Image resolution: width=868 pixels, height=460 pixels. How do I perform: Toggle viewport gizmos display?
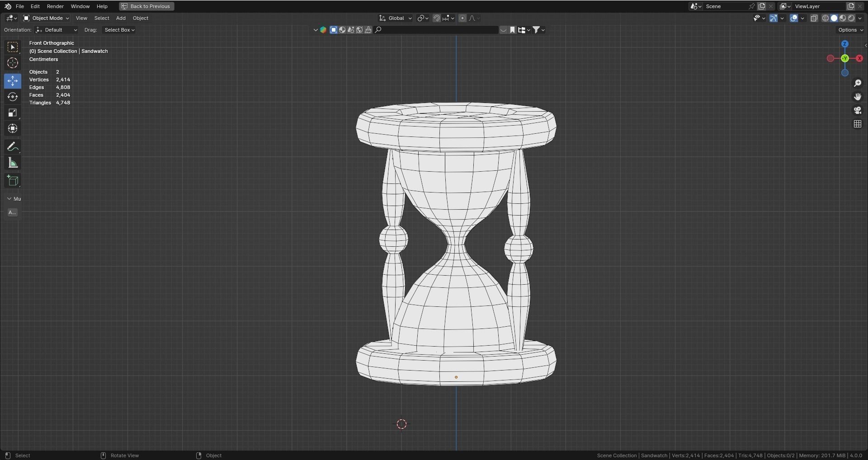click(x=774, y=18)
